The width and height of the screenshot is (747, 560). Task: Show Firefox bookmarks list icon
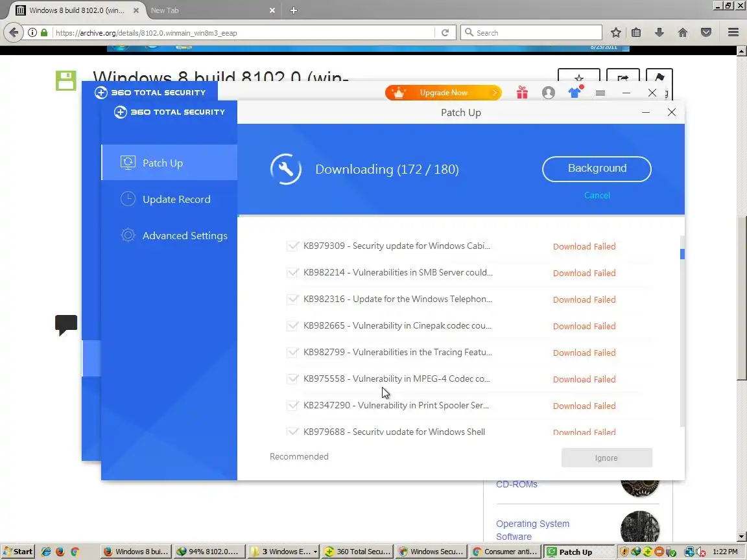click(x=636, y=32)
